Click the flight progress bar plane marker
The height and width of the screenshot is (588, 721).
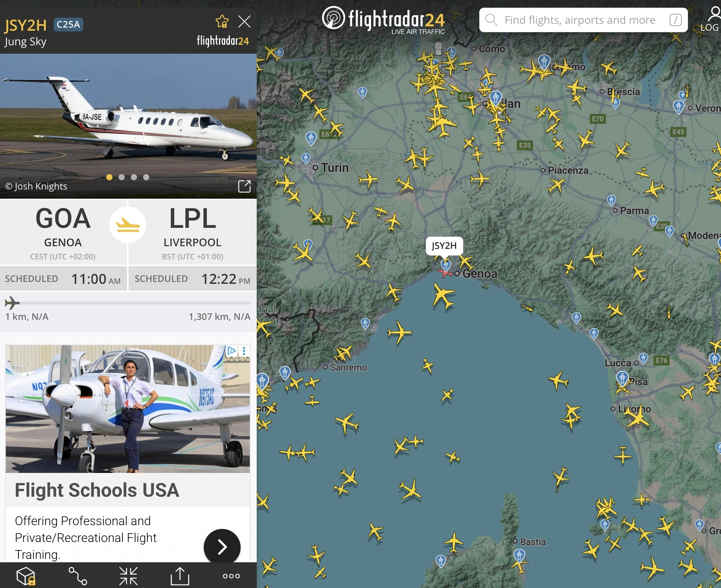click(12, 303)
